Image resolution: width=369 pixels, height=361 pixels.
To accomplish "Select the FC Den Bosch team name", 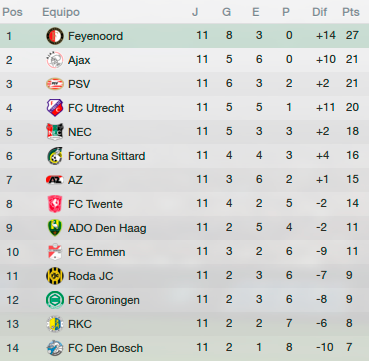I will [105, 348].
